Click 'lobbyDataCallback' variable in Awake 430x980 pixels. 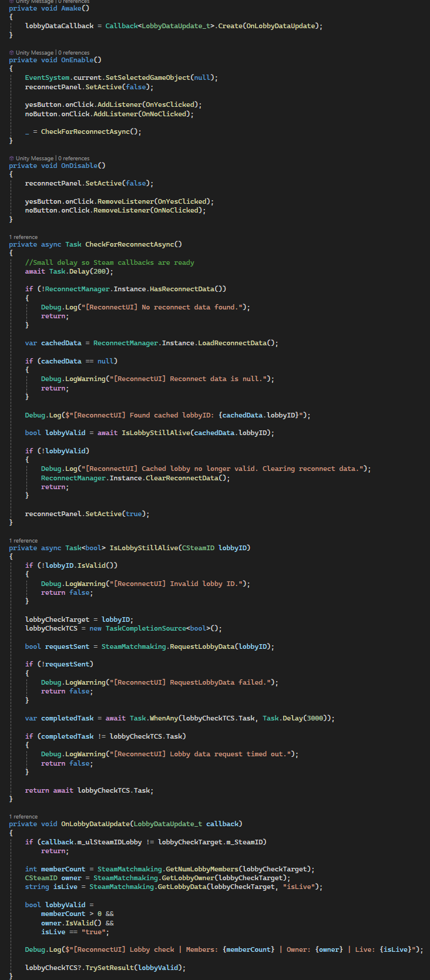[59, 26]
